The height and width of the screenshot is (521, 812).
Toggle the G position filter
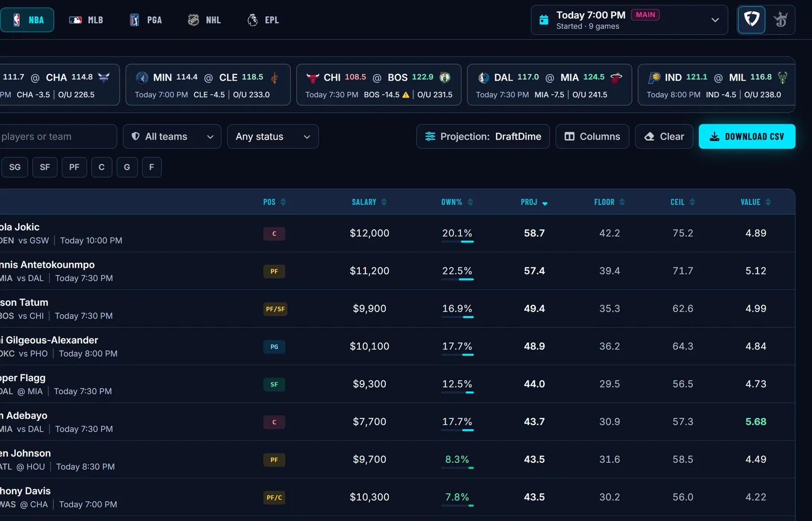pyautogui.click(x=127, y=167)
